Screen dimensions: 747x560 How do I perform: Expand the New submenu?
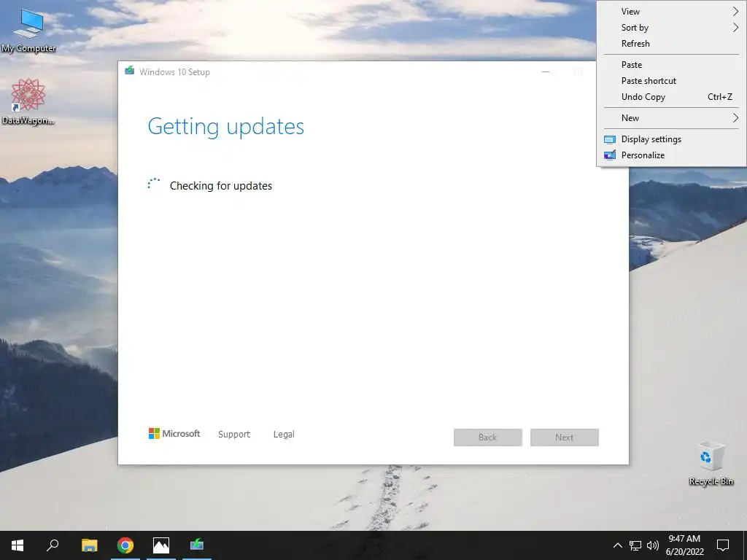[671, 118]
